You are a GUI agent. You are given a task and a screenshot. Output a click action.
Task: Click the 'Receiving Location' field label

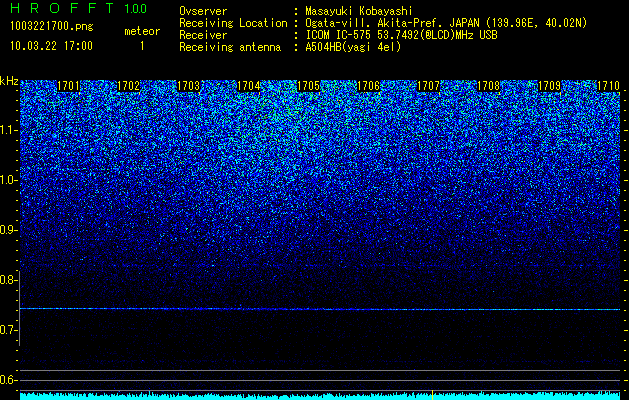(x=233, y=23)
